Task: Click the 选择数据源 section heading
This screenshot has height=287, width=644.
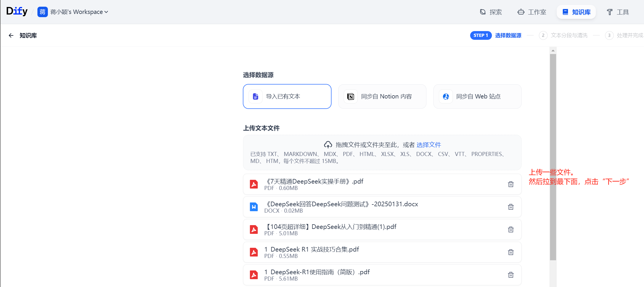Action: [x=258, y=75]
